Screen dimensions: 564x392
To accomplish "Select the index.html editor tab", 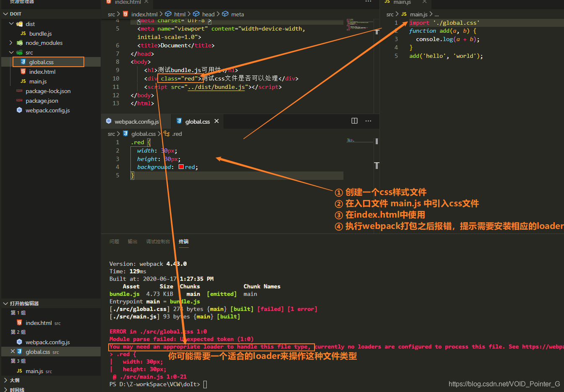I will point(127,2).
